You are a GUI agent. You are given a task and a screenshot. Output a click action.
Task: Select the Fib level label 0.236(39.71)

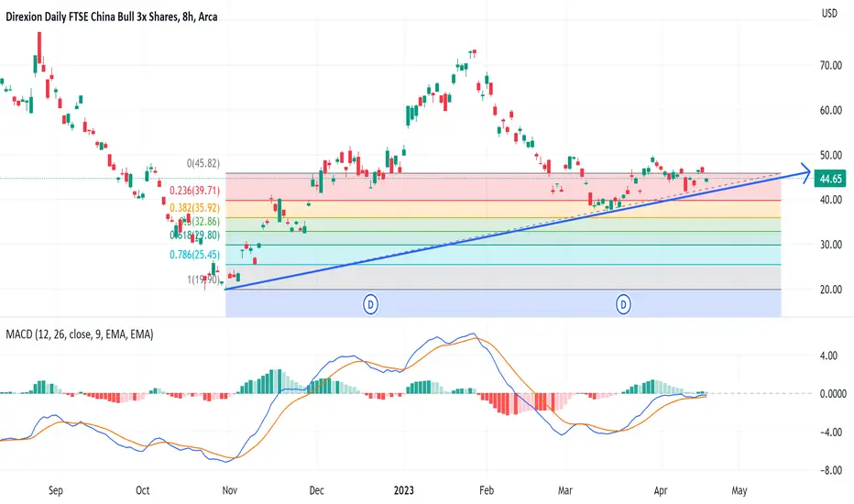(x=194, y=191)
